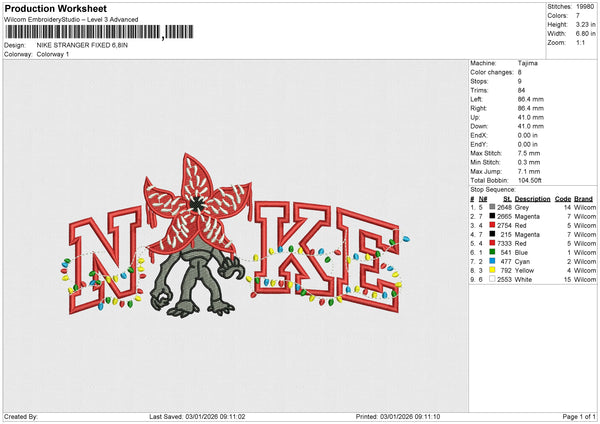Click 'Wilcom EmbroideryStudio – Level 3 Advanced' text
This screenshot has height=424, width=600.
[71, 20]
